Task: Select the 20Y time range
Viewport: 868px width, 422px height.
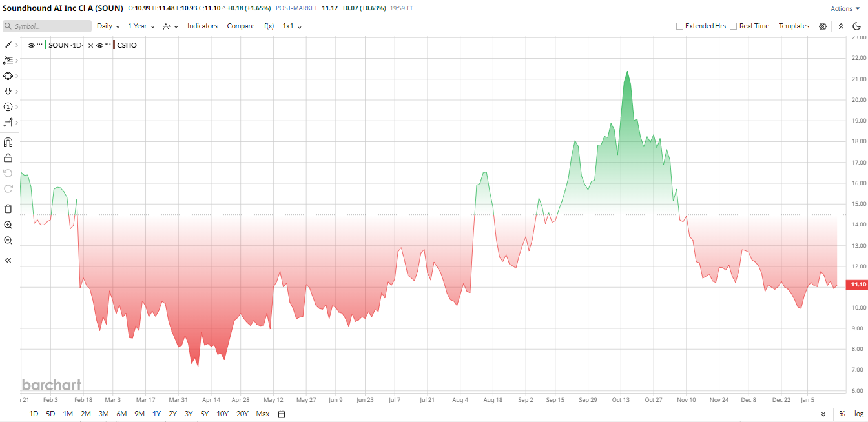Action: [243, 414]
